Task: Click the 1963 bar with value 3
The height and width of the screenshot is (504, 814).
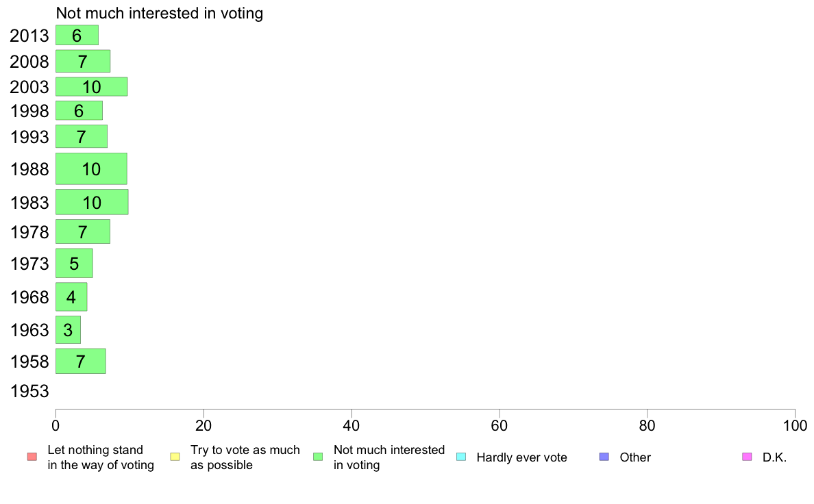Action: click(x=68, y=329)
